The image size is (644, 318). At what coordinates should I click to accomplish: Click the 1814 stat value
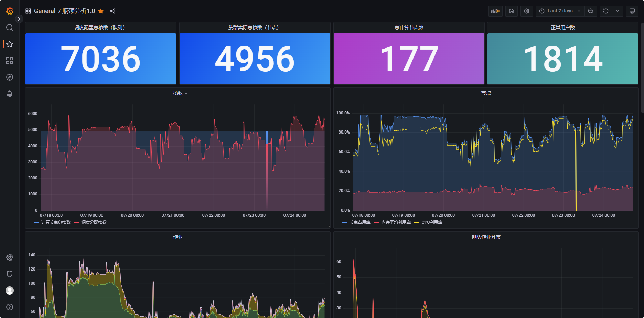(x=563, y=59)
